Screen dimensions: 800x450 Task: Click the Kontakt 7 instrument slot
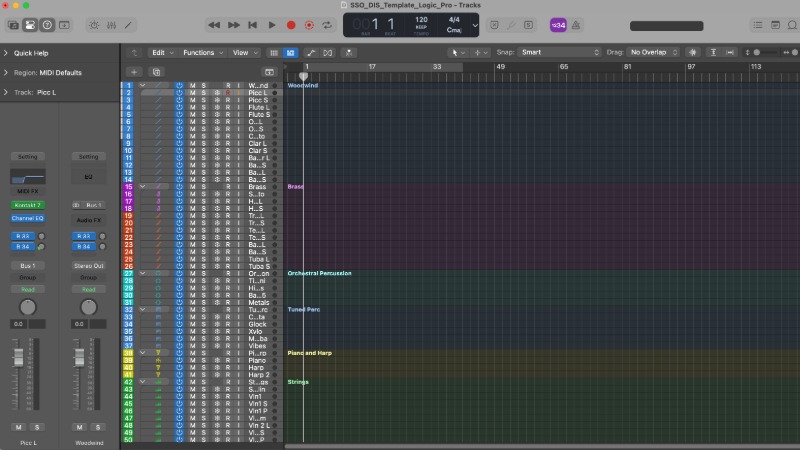tap(26, 204)
